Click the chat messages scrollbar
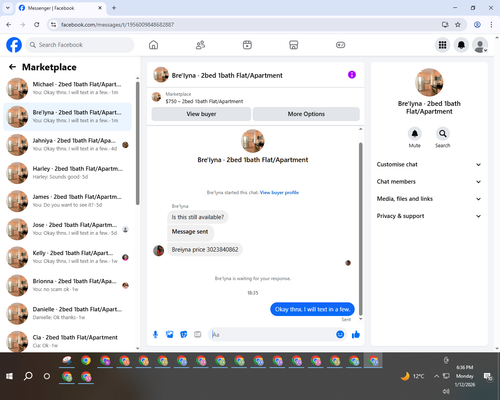 360,229
